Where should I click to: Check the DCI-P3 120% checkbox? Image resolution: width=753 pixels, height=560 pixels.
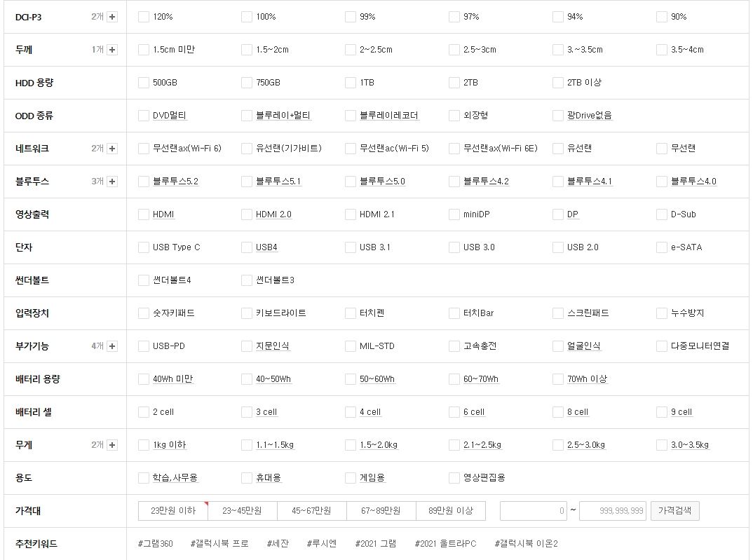point(144,17)
